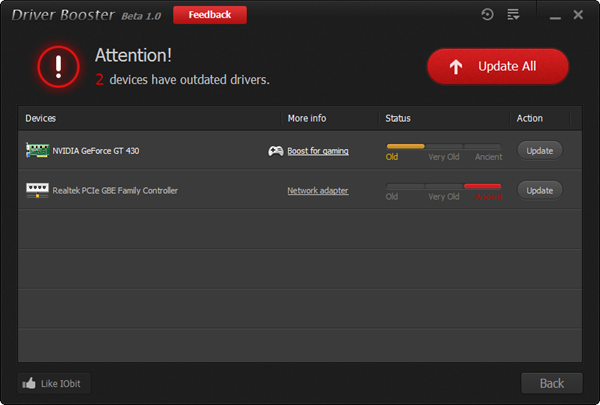Click the Like IObit button

(x=54, y=383)
